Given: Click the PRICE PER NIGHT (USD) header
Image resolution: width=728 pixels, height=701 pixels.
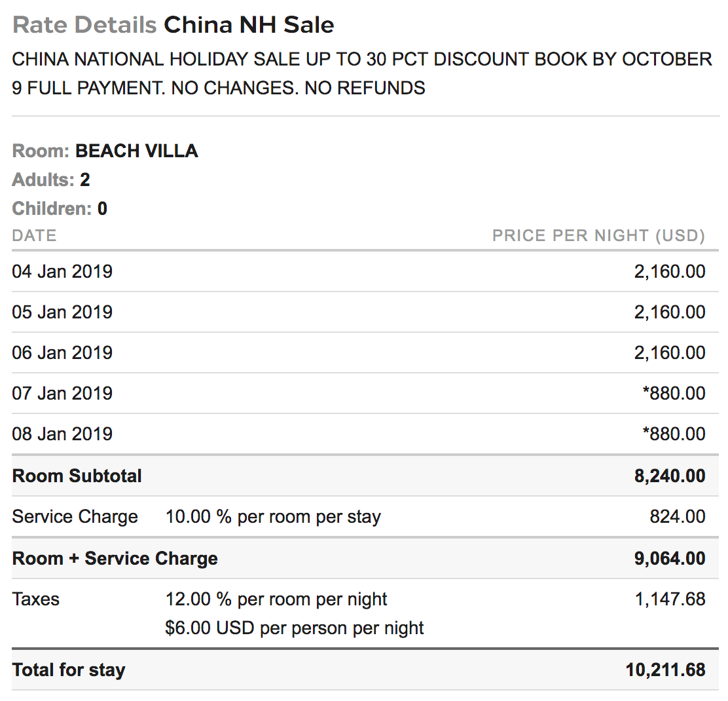Looking at the screenshot, I should pos(598,235).
